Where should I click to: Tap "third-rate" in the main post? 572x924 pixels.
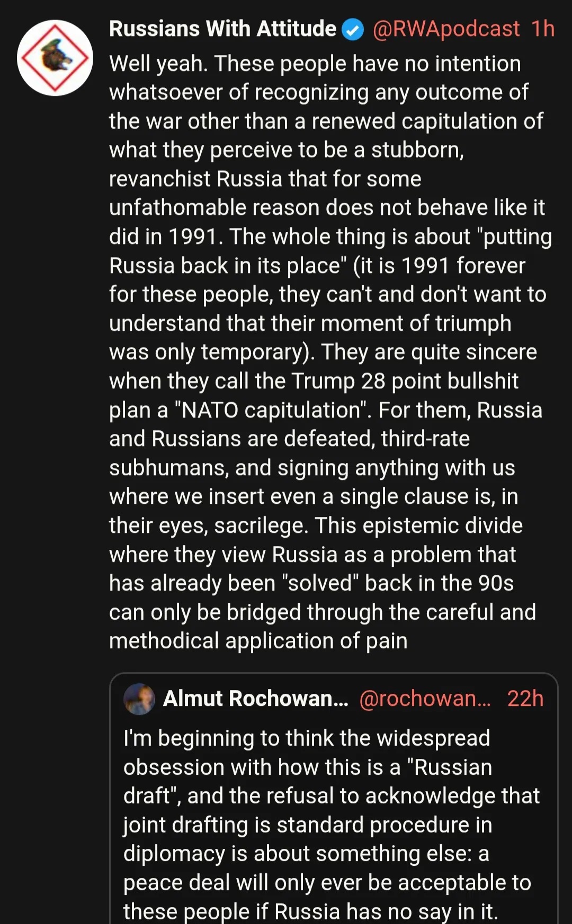tap(425, 439)
